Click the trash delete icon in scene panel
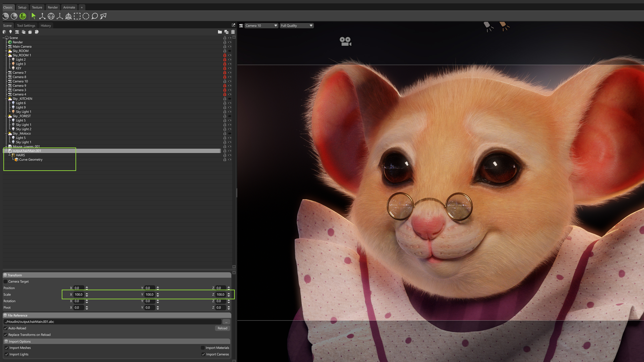The image size is (644, 362). point(233,32)
